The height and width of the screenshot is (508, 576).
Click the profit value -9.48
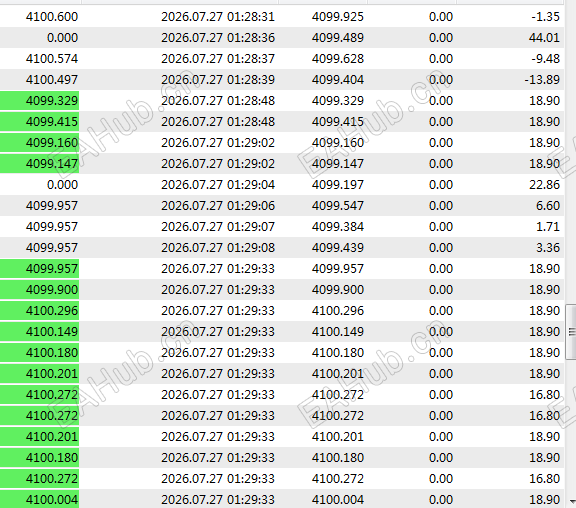(545, 58)
